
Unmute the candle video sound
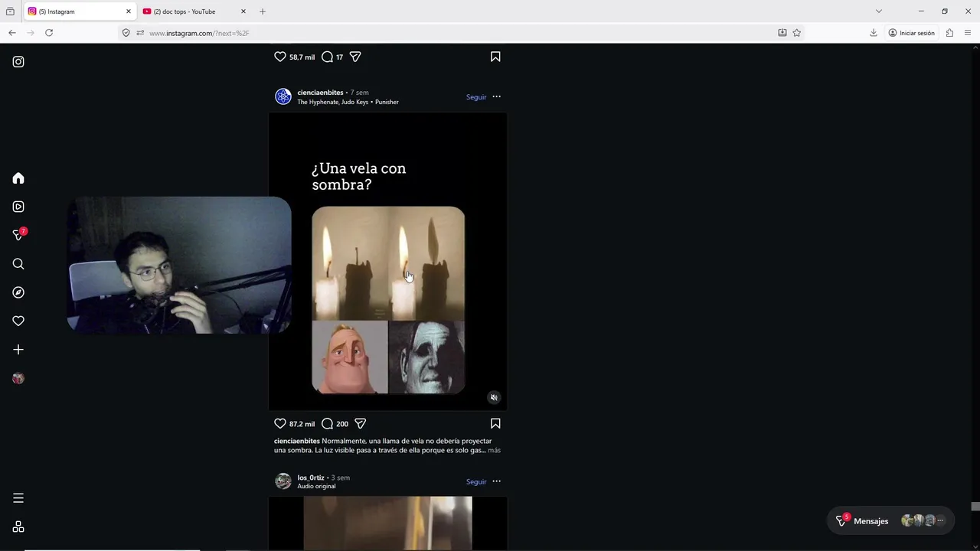coord(494,398)
